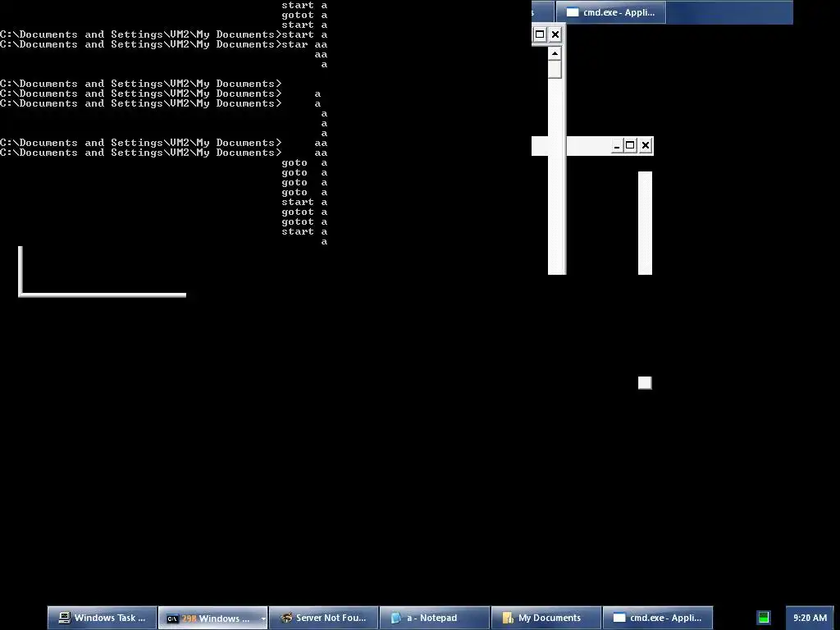
Task: Maximize the window beside the scrollbar
Action: pos(540,34)
